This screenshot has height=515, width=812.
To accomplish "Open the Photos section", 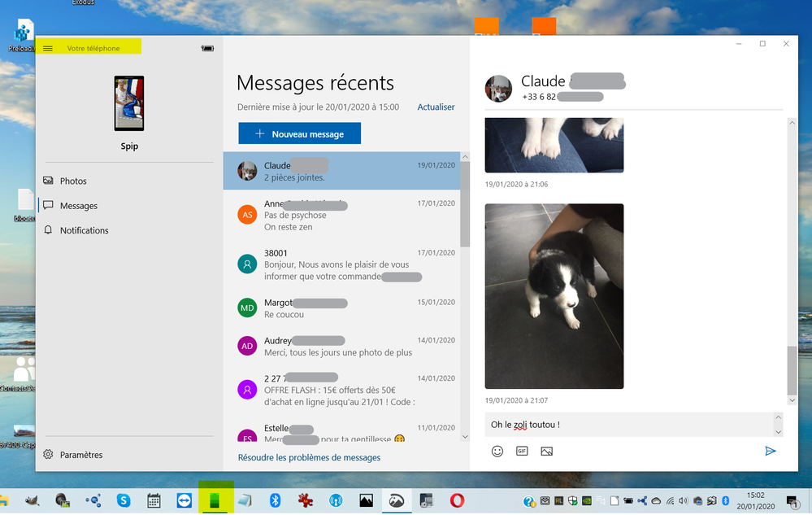I will coord(129,181).
